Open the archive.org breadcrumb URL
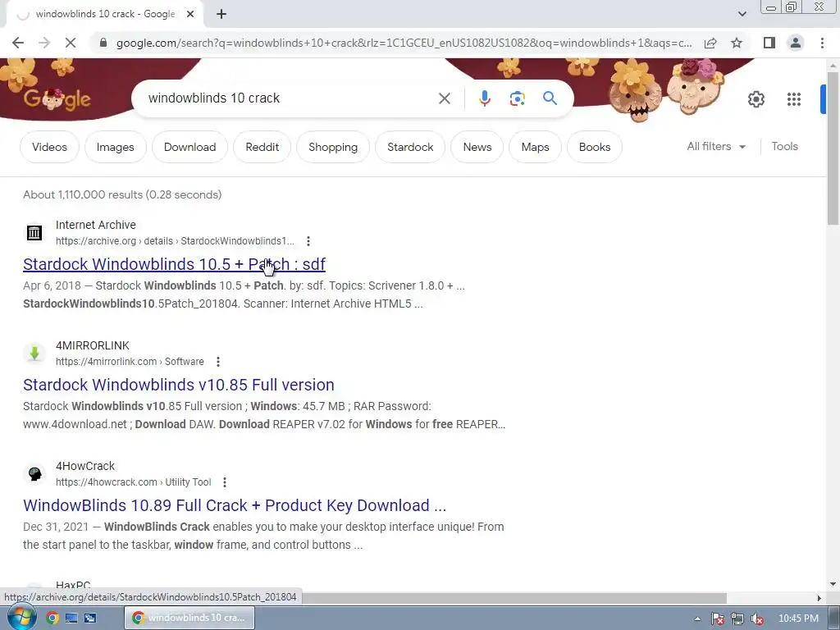 [175, 241]
